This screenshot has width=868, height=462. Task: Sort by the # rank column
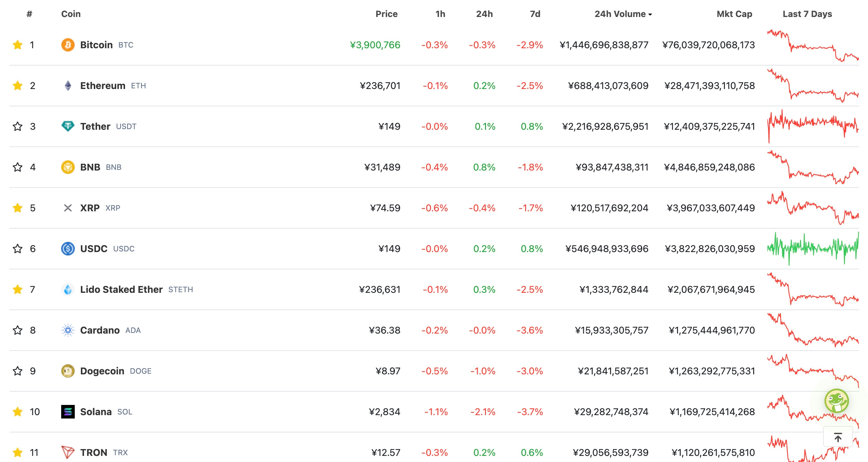tap(30, 14)
